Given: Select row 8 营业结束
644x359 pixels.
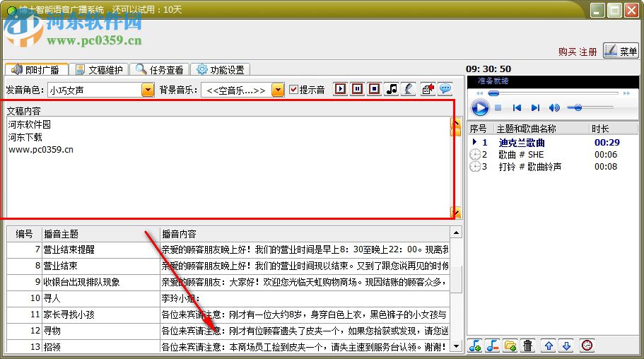Looking at the screenshot, I should pos(228,266).
